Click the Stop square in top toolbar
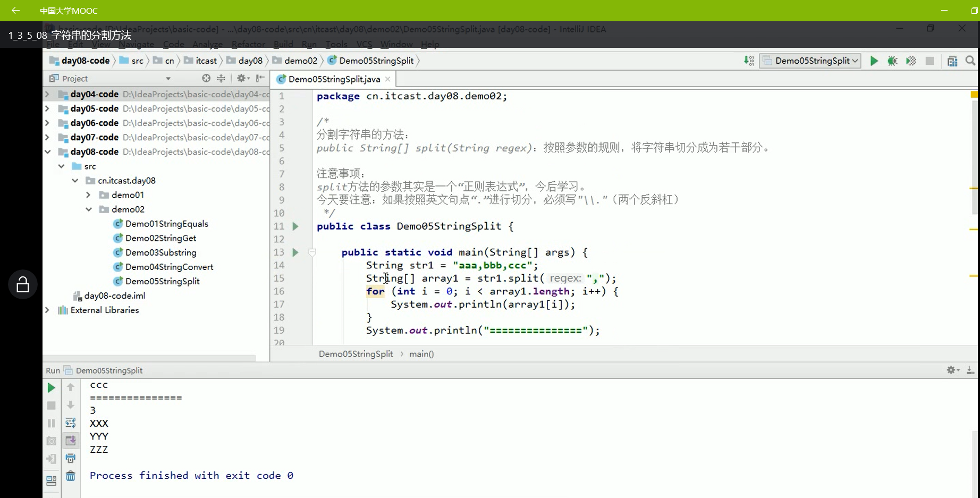 coord(930,61)
